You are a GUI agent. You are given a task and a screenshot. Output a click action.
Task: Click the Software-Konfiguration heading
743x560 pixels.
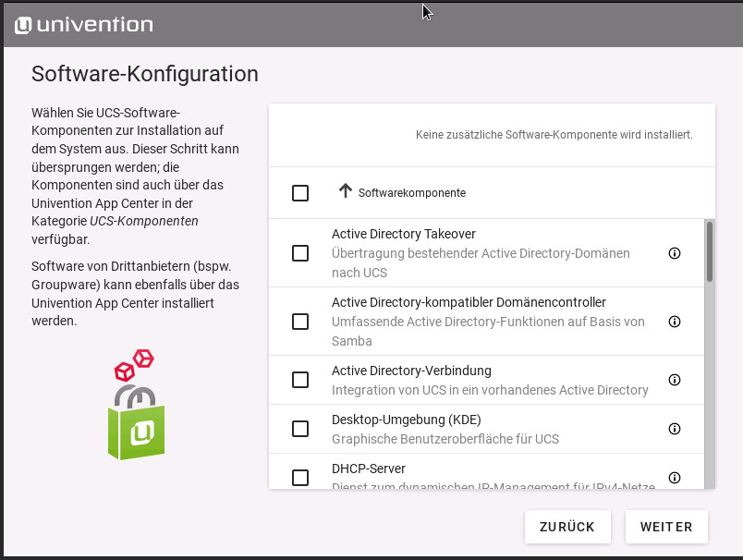click(145, 74)
